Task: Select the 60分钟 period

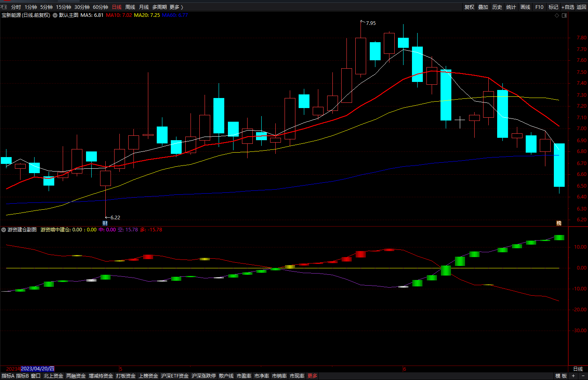Action: (100, 7)
